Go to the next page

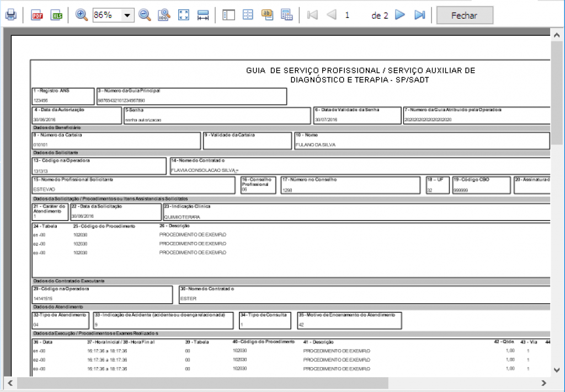click(x=400, y=15)
